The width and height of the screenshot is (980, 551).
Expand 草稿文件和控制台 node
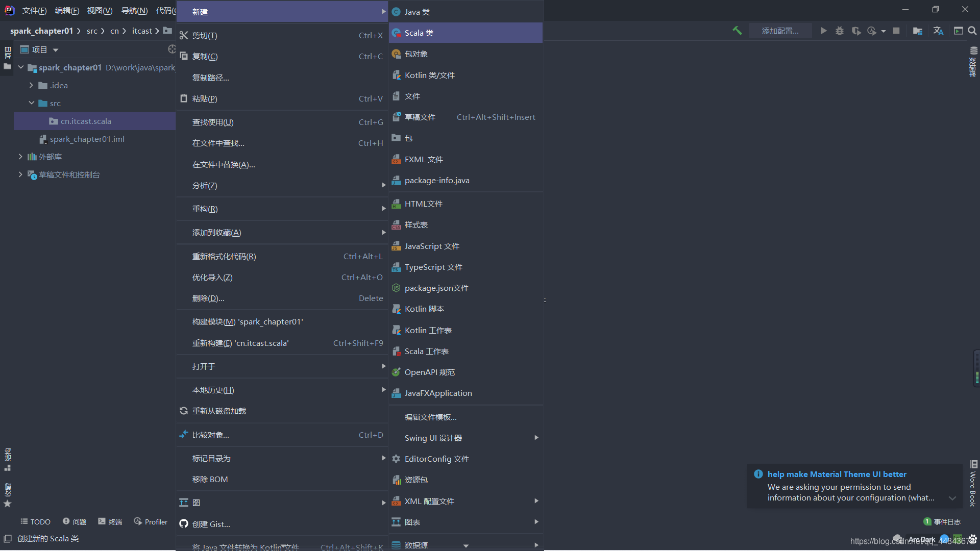click(x=20, y=174)
